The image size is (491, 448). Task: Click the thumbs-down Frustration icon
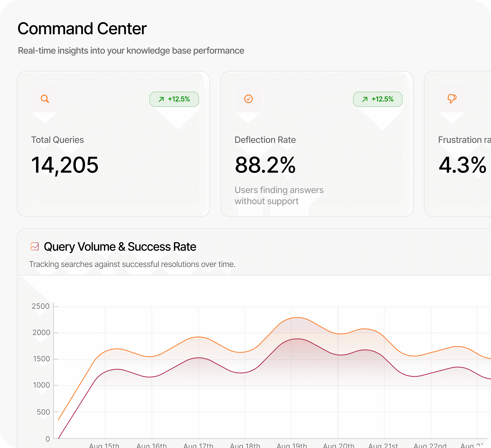[452, 99]
